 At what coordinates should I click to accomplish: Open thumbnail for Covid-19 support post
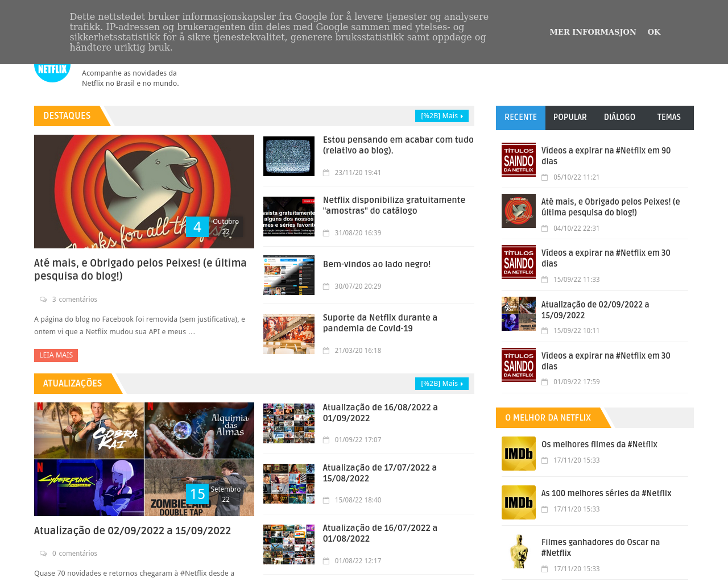tap(289, 334)
